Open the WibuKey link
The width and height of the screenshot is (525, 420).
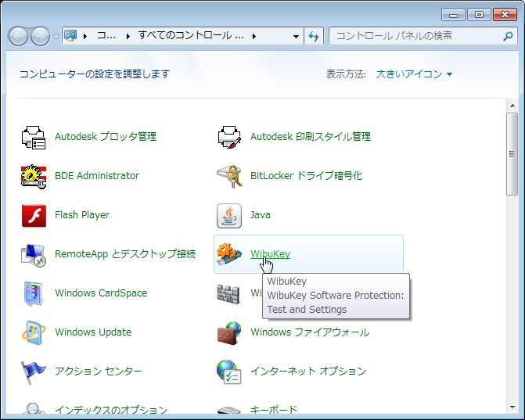click(x=271, y=254)
